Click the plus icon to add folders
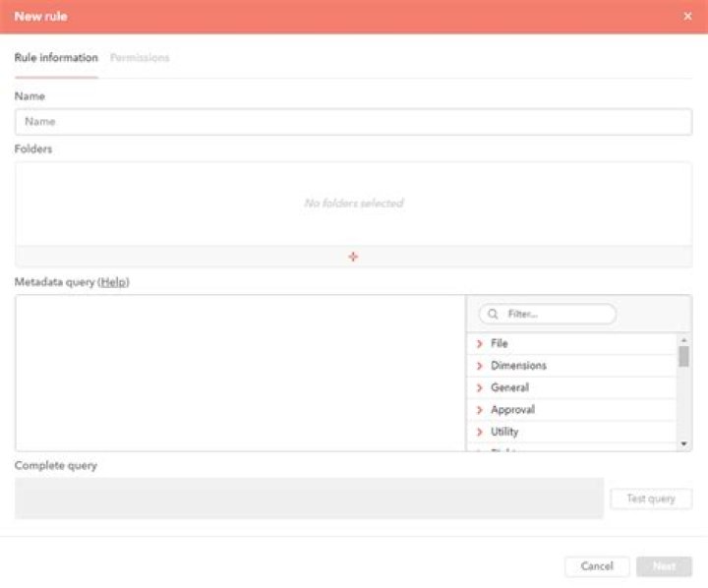The width and height of the screenshot is (708, 588). 353,257
